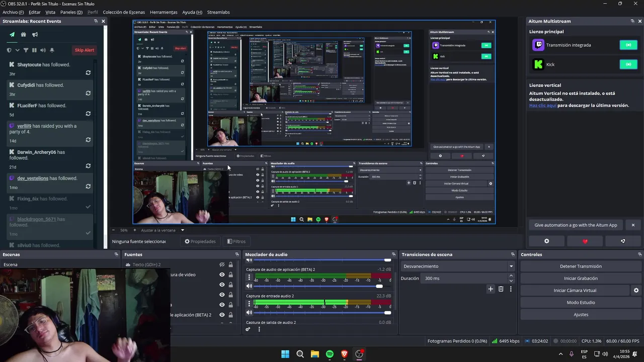Mute Captura de audio de aplicación (BETA) 2

point(249,286)
